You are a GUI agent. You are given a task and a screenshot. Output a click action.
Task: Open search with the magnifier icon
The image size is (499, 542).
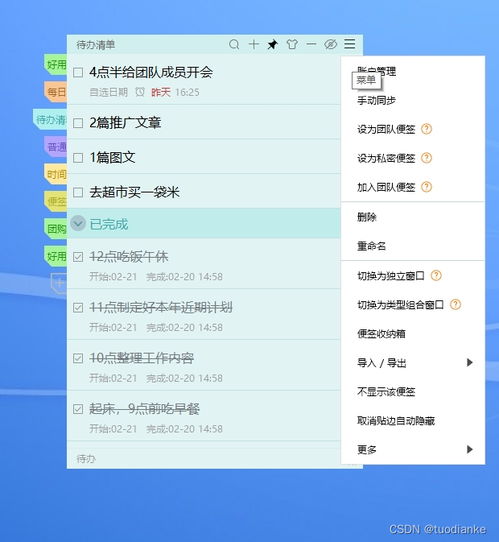click(234, 44)
